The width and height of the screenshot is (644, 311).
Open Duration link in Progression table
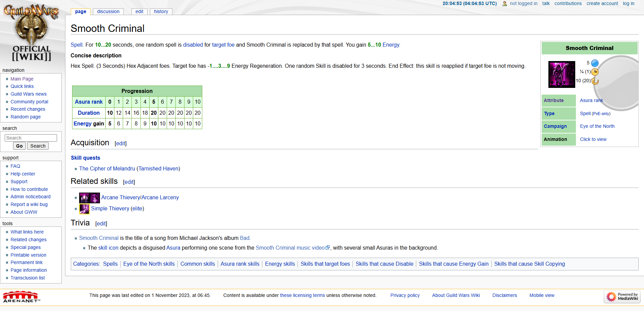pyautogui.click(x=89, y=113)
